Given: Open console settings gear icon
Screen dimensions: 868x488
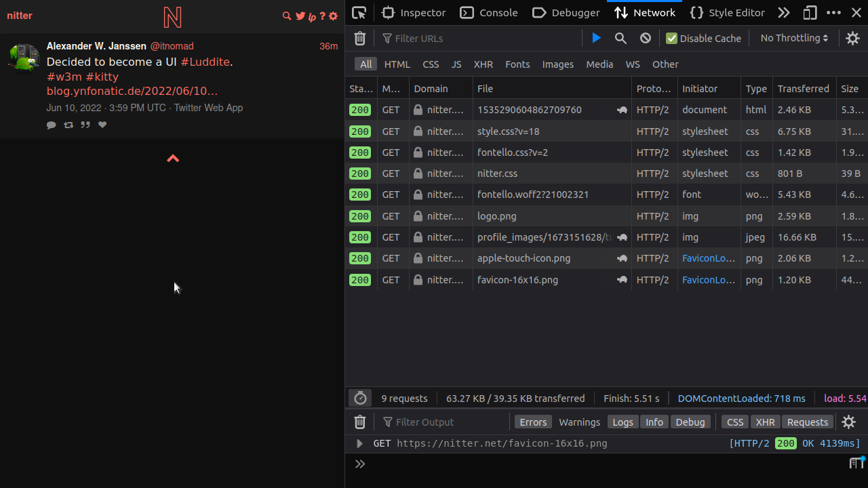Looking at the screenshot, I should point(848,422).
